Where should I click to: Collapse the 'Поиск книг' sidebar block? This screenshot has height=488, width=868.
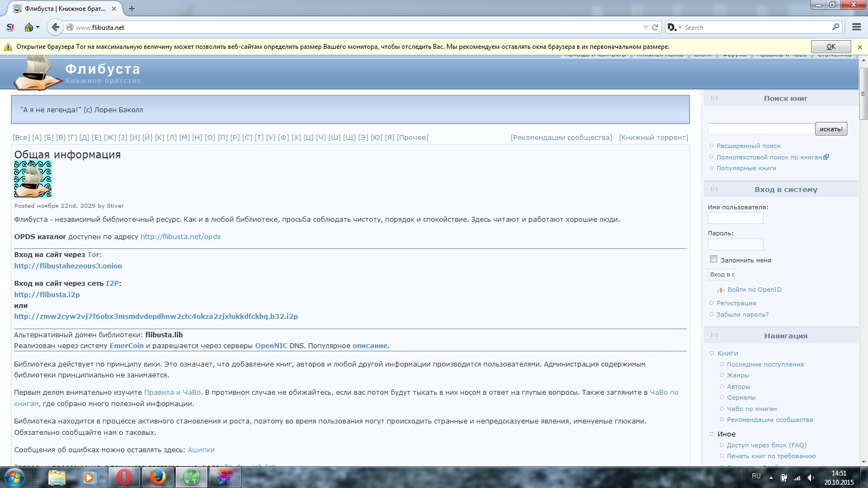714,98
